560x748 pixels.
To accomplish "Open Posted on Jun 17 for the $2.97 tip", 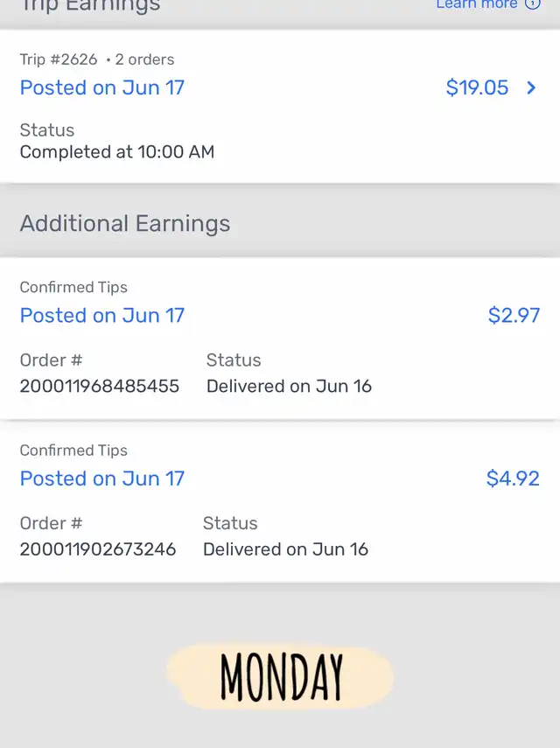I will point(102,315).
